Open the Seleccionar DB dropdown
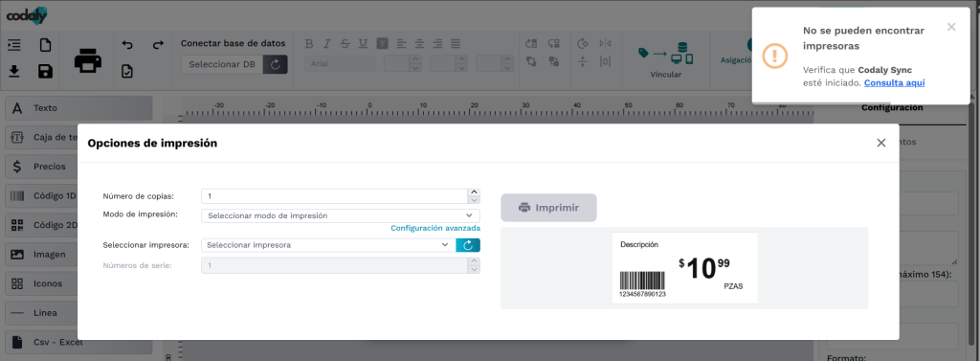The height and width of the screenshot is (361, 980). (x=222, y=64)
